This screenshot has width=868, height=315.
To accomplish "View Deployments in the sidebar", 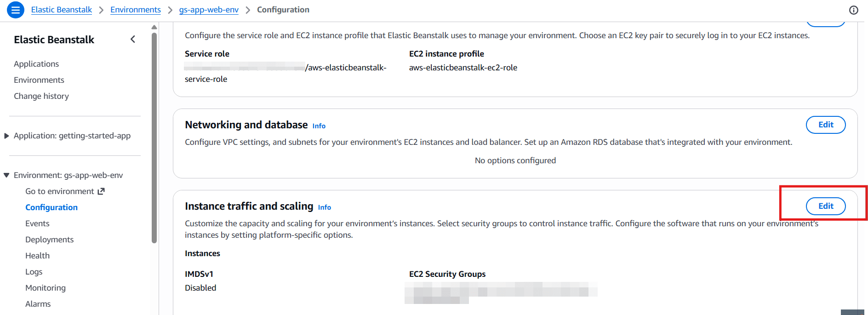I will 49,240.
